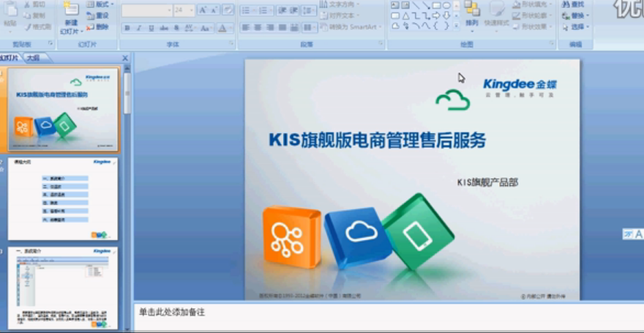This screenshot has height=333, width=644.
Task: Switch to the Outline (大纲) pane tab
Action: [33, 58]
